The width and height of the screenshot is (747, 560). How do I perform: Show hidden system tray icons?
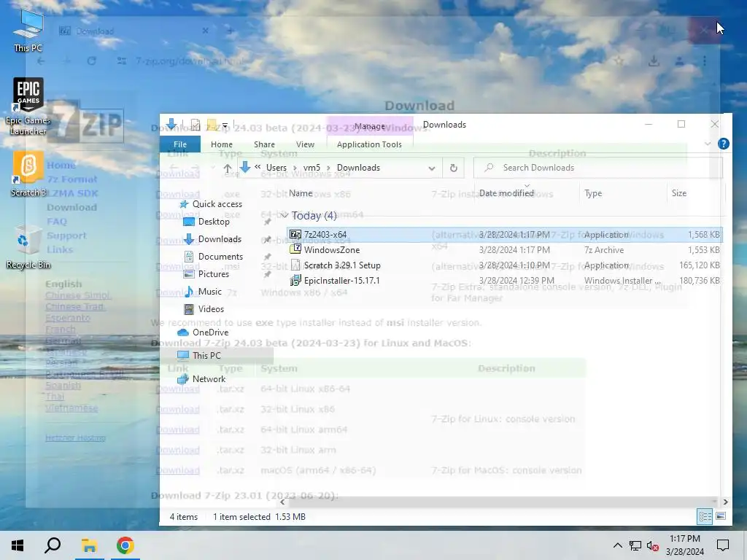click(x=617, y=545)
